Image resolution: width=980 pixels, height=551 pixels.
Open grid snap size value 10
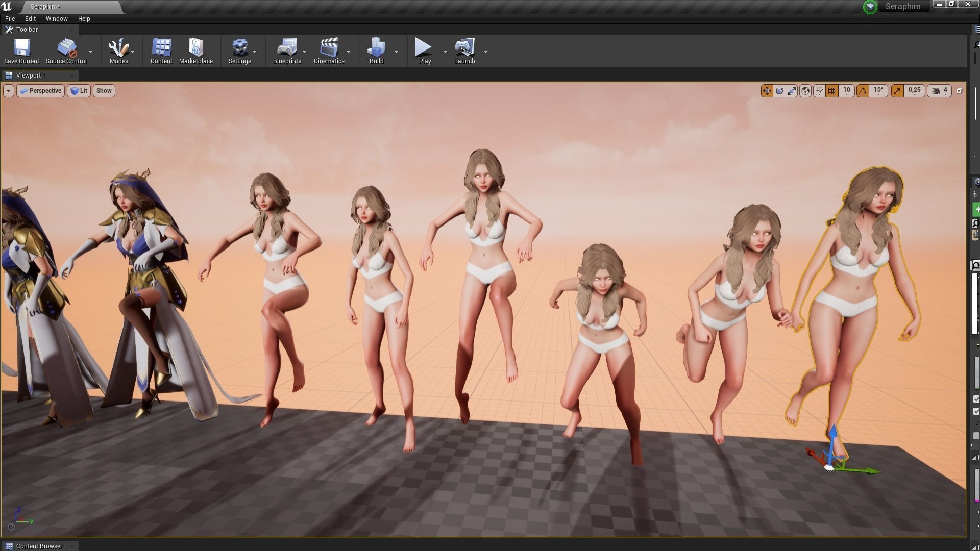(x=847, y=90)
